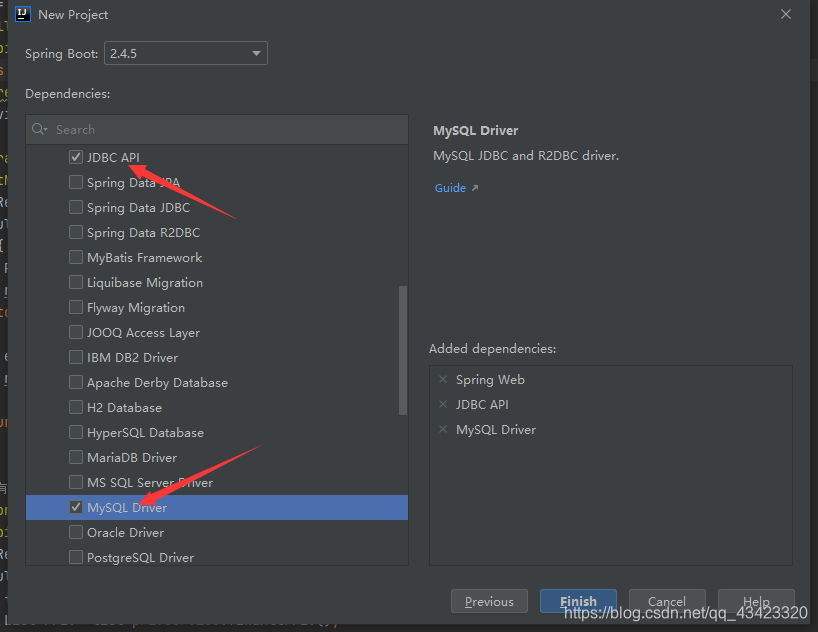This screenshot has height=632, width=818.
Task: Click the dependency list scrollbar
Action: [403, 350]
